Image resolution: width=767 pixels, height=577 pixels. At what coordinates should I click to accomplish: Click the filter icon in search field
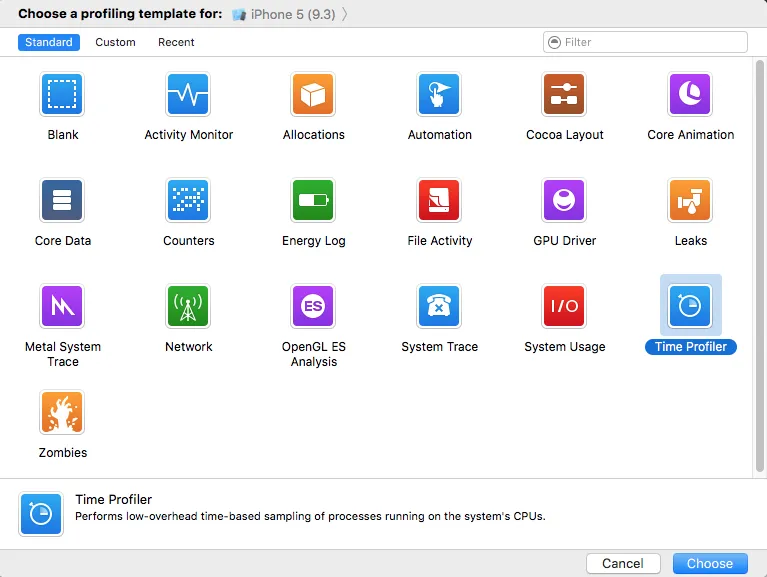(x=554, y=43)
